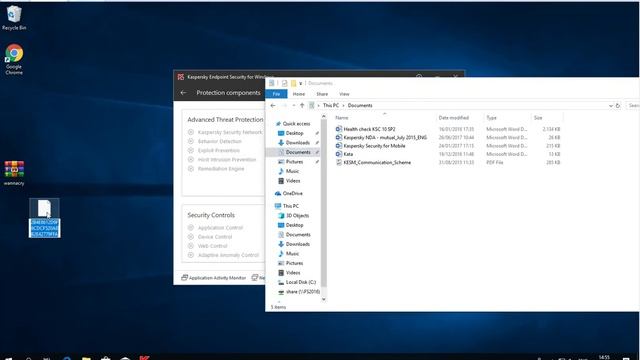Click This PC in the address breadcrumb

331,105
